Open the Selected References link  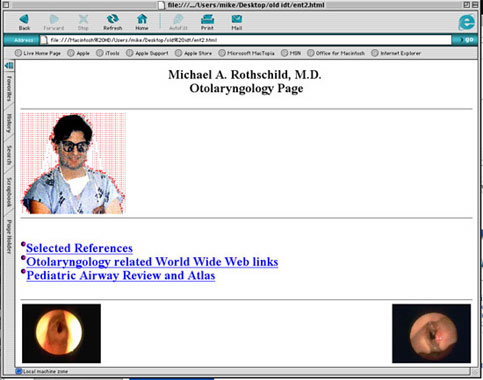click(79, 248)
